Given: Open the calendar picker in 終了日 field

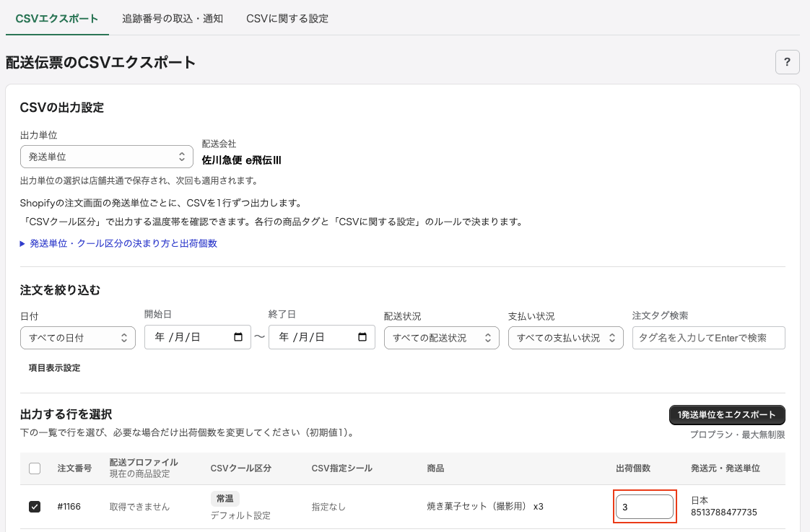Looking at the screenshot, I should click(x=362, y=337).
